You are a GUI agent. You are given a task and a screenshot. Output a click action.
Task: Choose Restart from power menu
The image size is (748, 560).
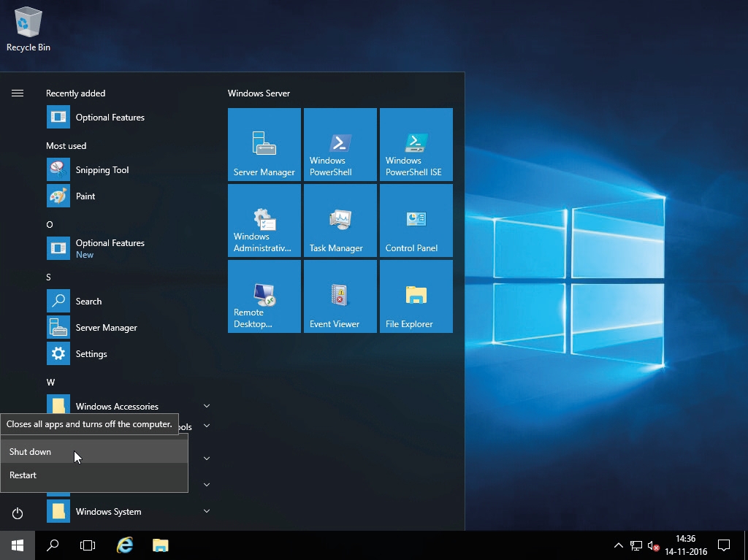[x=23, y=475]
